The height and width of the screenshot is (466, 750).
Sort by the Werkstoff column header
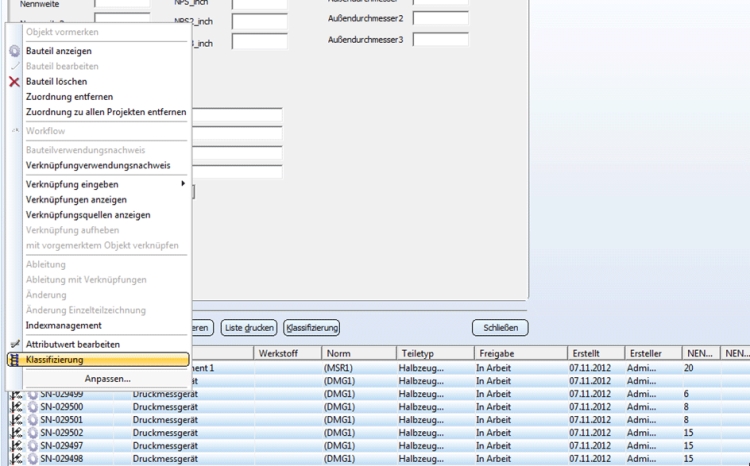point(287,353)
